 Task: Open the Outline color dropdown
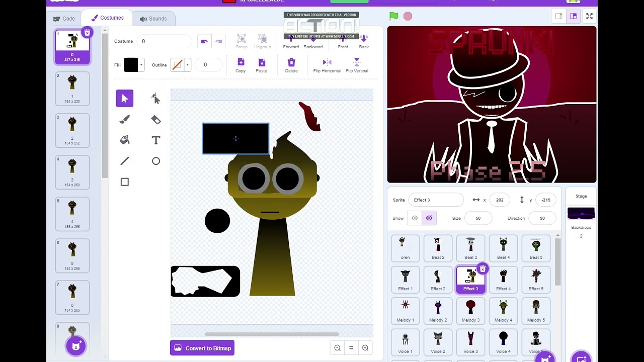click(188, 65)
